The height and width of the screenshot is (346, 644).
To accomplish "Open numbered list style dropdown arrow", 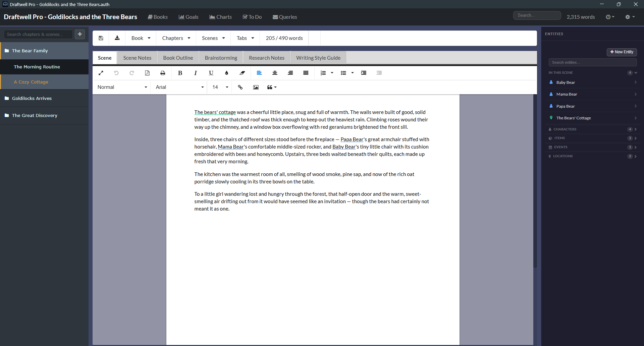I will pyautogui.click(x=332, y=73).
